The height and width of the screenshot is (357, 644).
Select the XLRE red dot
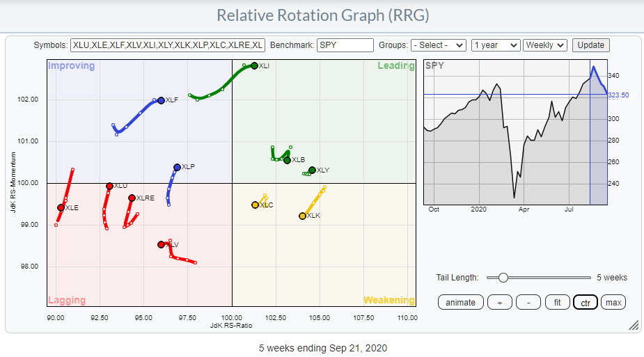tap(132, 198)
